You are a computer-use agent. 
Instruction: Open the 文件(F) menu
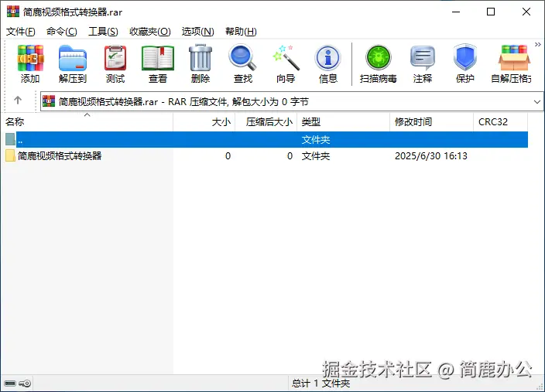[20, 32]
